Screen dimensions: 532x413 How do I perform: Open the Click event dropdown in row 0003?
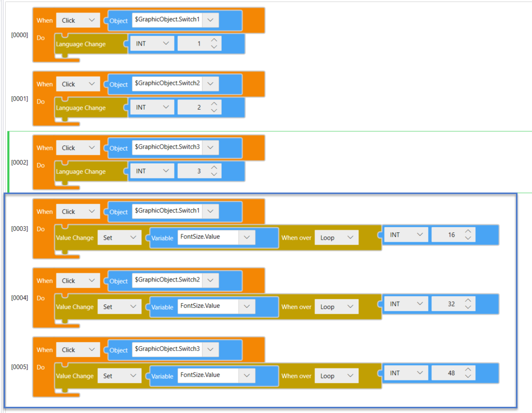pyautogui.click(x=78, y=212)
